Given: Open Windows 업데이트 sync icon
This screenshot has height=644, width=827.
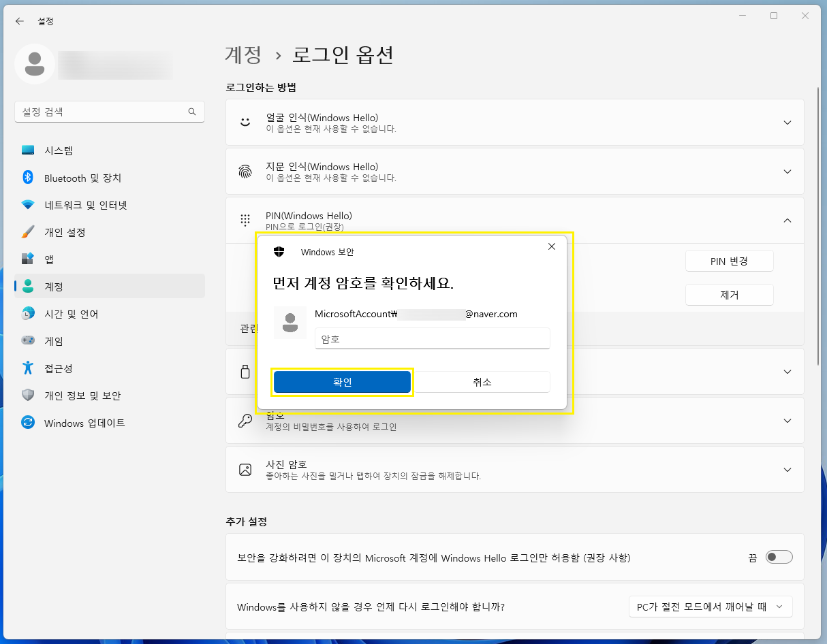Looking at the screenshot, I should [x=28, y=423].
